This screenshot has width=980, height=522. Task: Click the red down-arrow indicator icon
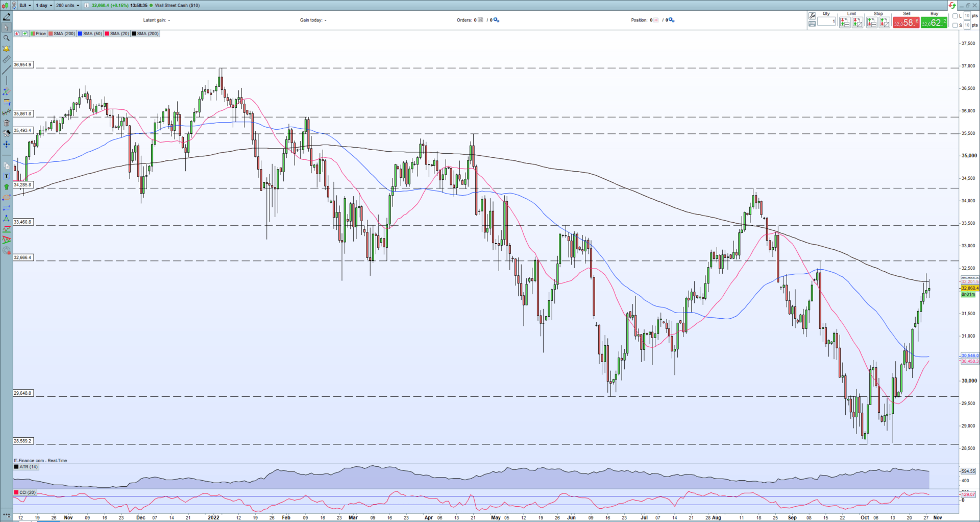click(17, 34)
